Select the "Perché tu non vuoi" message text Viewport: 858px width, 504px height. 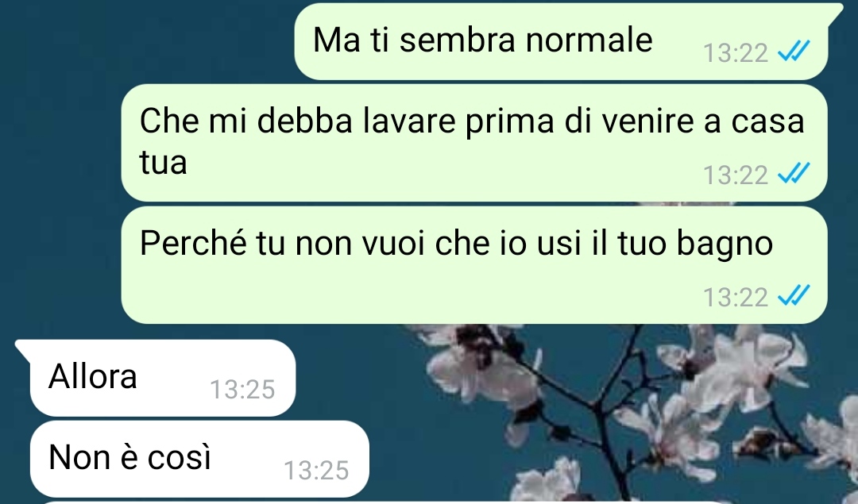point(456,243)
